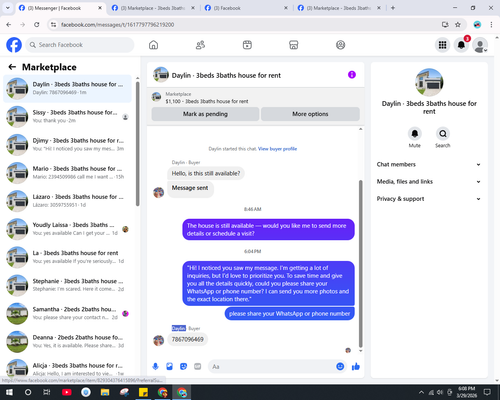This screenshot has width=500, height=400.
Task: Open Mario conversation
Action: coord(67,173)
